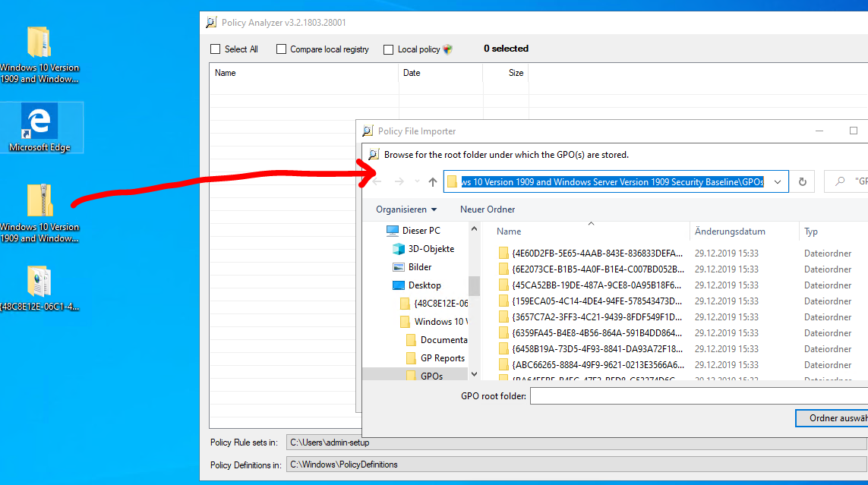Select Windows 10 V folder in tree

(434, 322)
